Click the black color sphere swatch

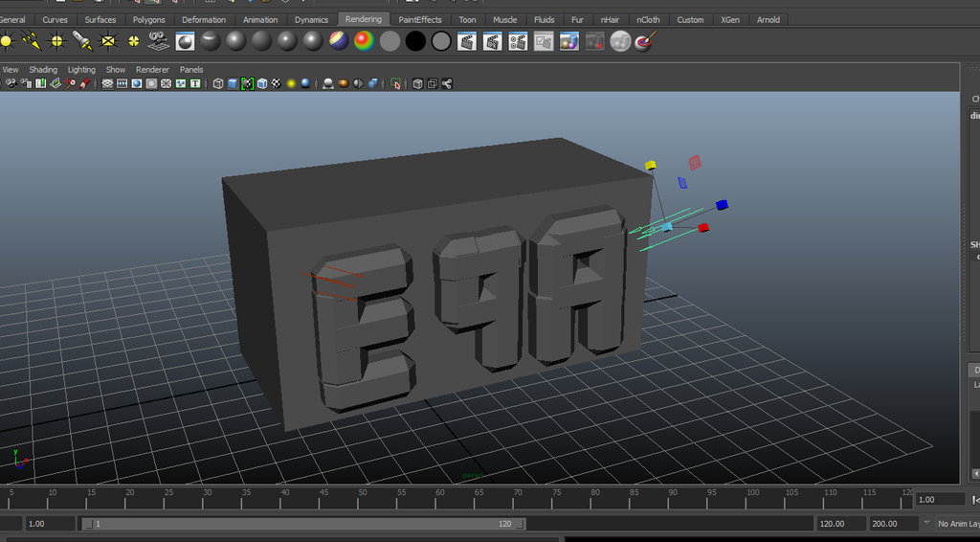coord(415,41)
